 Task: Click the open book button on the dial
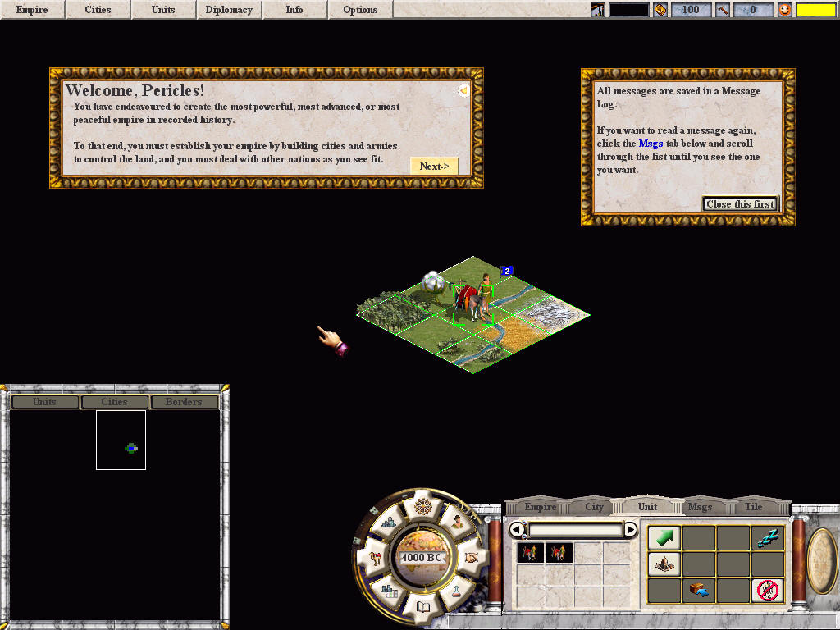click(x=423, y=607)
